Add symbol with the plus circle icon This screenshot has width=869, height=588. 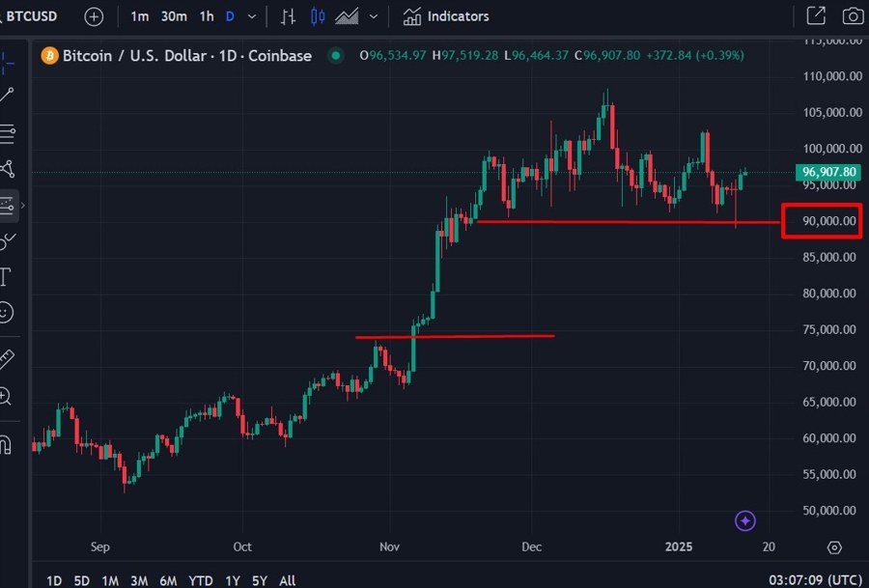pos(94,16)
